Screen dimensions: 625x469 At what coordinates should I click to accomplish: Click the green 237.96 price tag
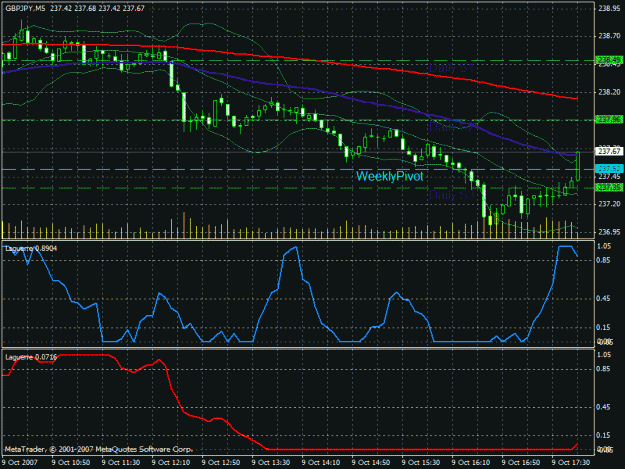(609, 120)
